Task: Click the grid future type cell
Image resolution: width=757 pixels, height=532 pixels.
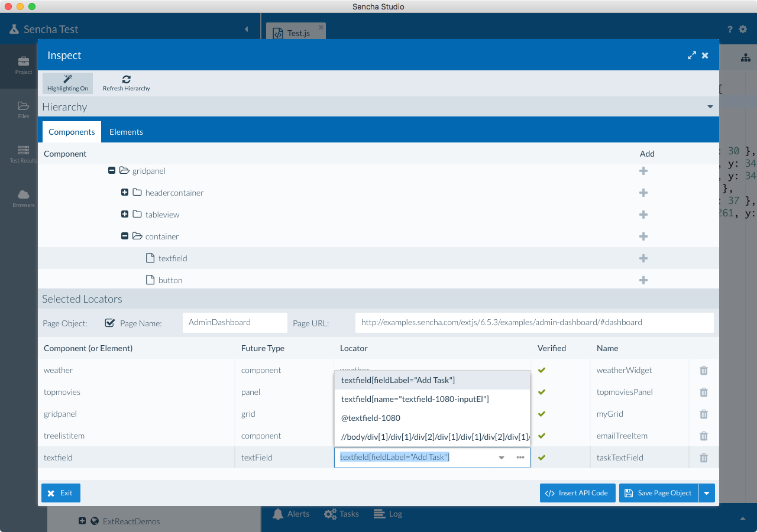Action: point(284,414)
